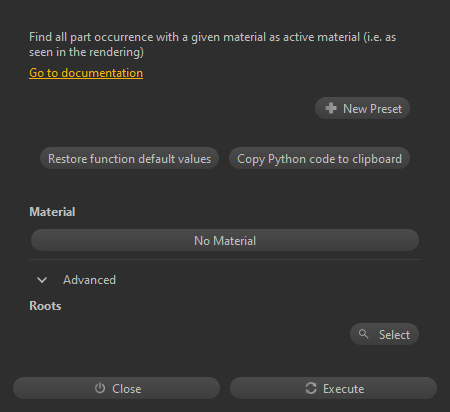Select roots with the Select button
450x412 pixels.
click(x=384, y=334)
